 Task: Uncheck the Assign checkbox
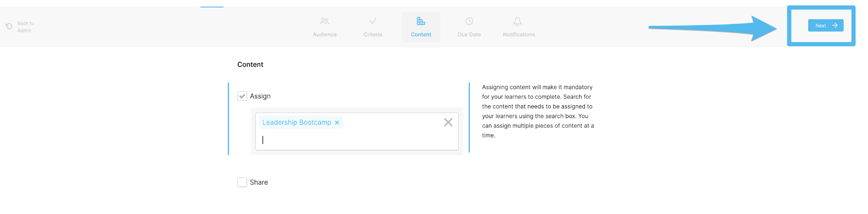click(x=242, y=96)
